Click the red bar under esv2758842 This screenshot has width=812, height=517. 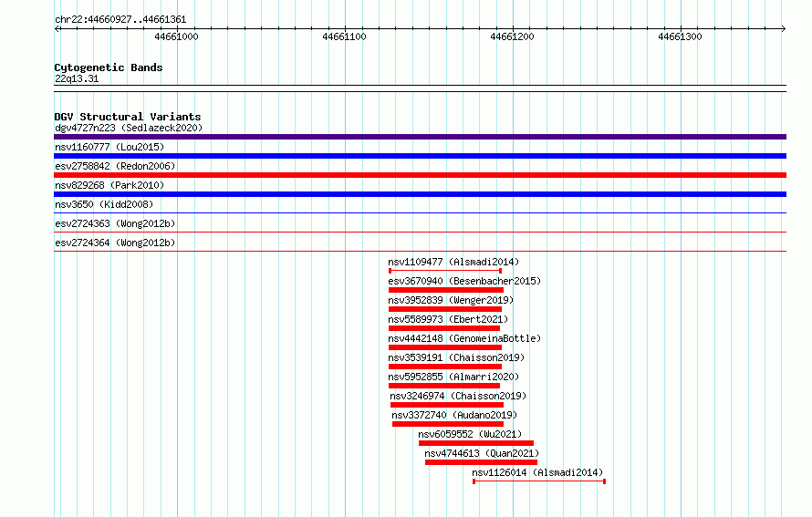point(420,175)
